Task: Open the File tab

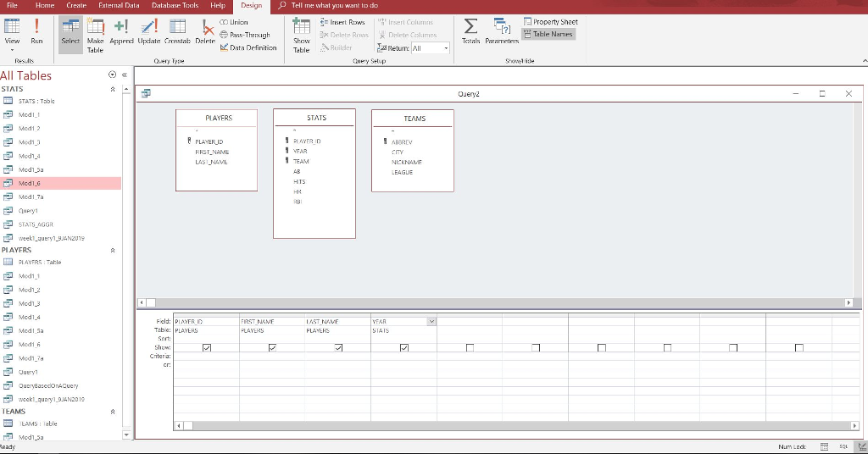Action: [x=12, y=6]
